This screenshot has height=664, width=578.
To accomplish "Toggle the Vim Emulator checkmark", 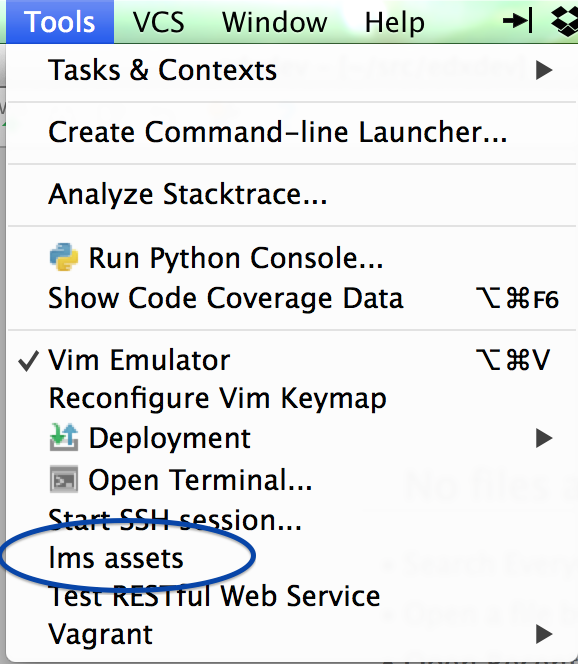I will coord(28,361).
